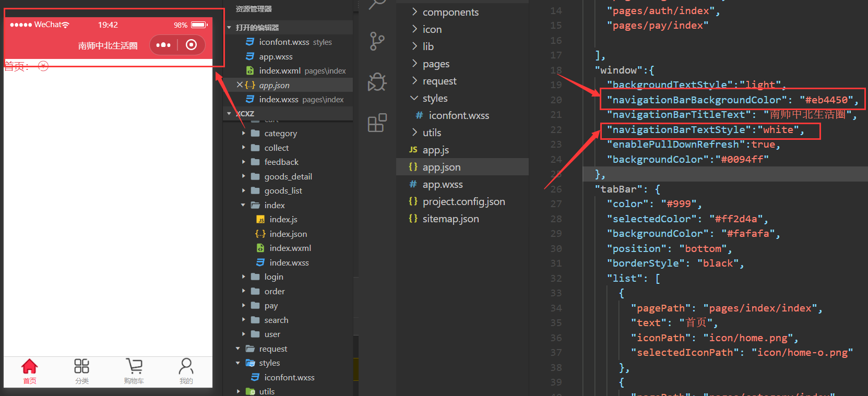Open index.json file

pos(288,234)
